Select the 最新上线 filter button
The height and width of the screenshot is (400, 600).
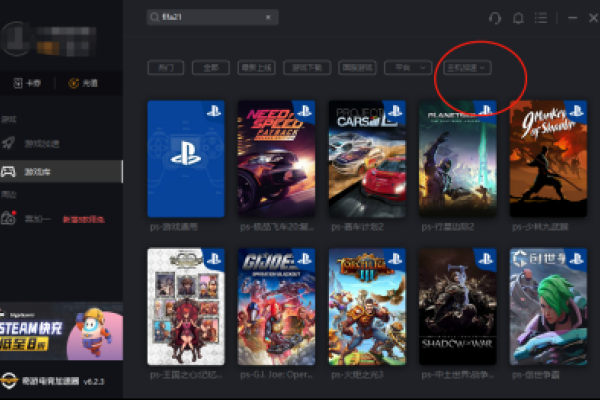256,68
